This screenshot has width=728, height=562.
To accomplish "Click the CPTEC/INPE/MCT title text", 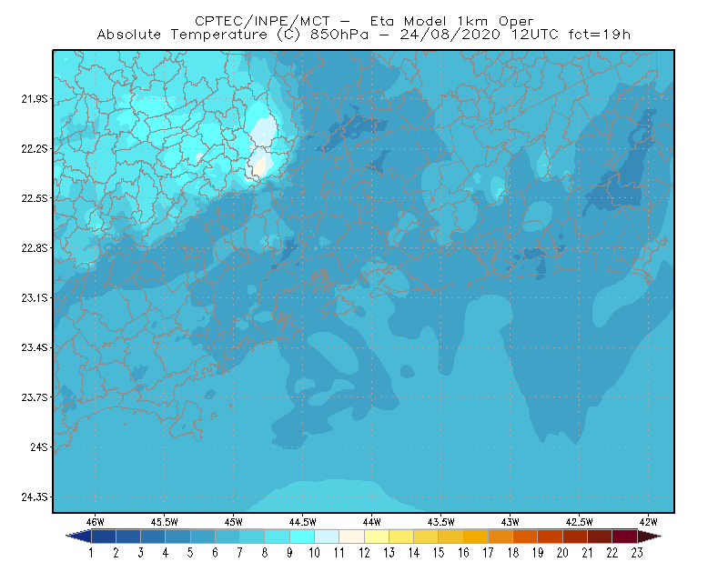I will pos(262,21).
